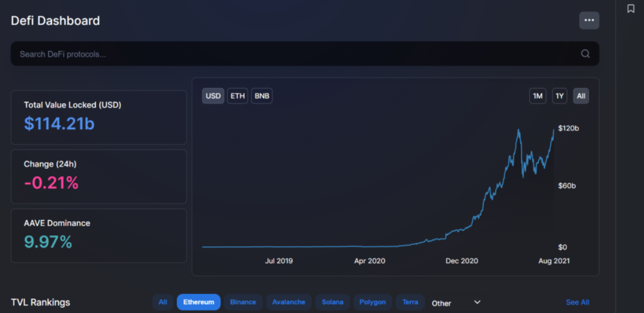The width and height of the screenshot is (644, 313).
Task: Focus the Search DeFi protocols field
Action: [304, 54]
